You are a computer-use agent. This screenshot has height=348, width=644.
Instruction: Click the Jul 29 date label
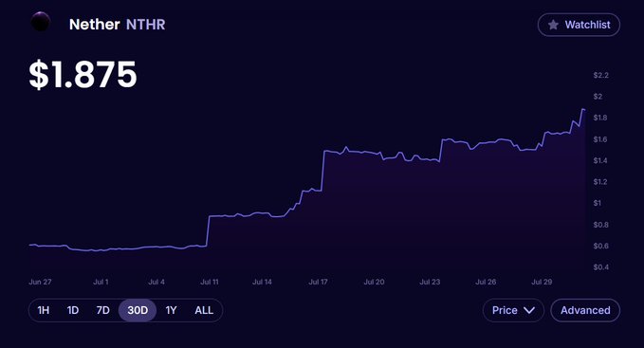pyautogui.click(x=542, y=282)
